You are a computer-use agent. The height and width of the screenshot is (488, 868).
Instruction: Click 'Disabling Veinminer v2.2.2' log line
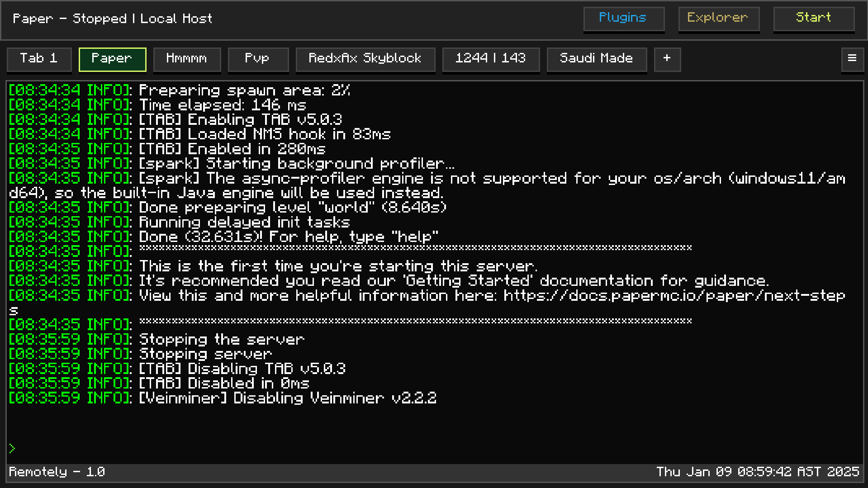[223, 398]
